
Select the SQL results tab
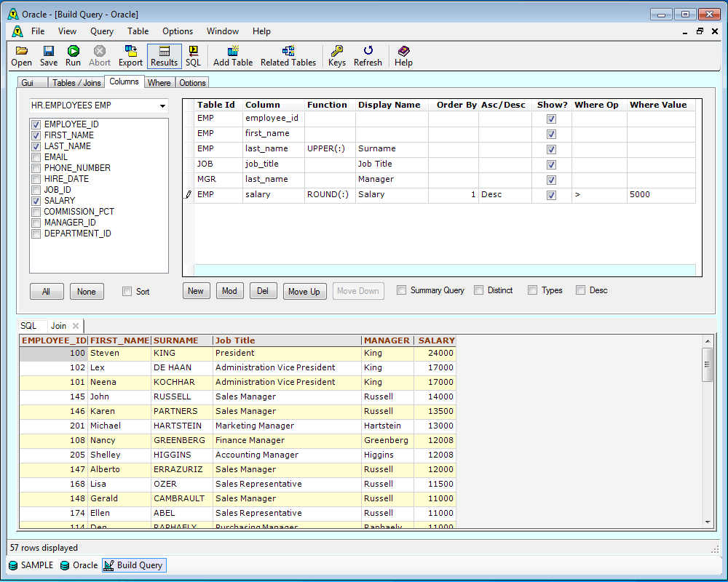[28, 326]
